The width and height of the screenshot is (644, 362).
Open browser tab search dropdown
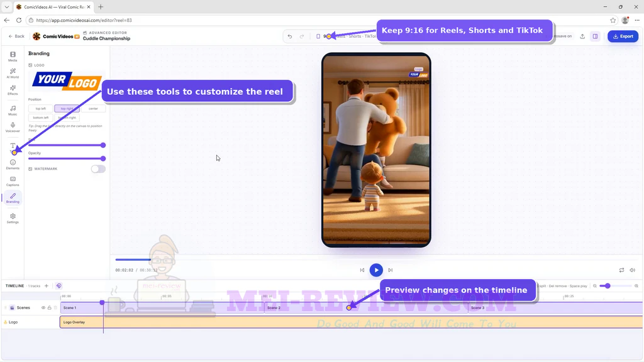click(x=6, y=7)
